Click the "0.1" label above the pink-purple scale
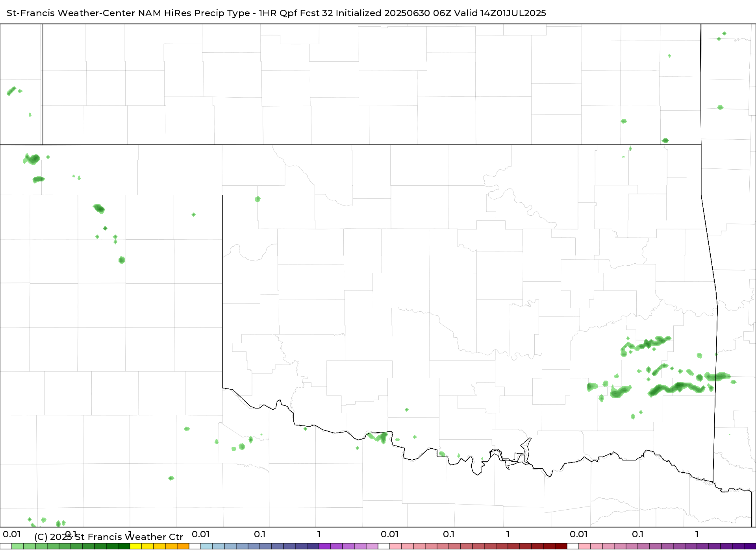756x551 pixels. point(638,534)
